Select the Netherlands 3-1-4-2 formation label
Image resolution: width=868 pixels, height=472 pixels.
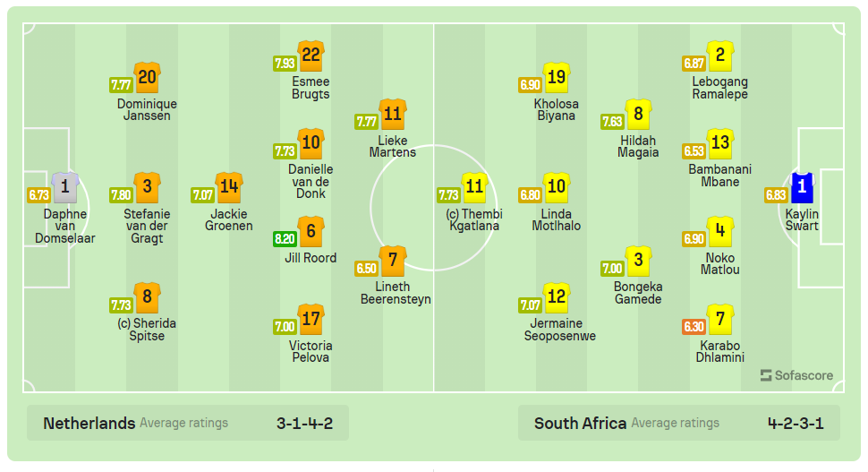coord(304,423)
